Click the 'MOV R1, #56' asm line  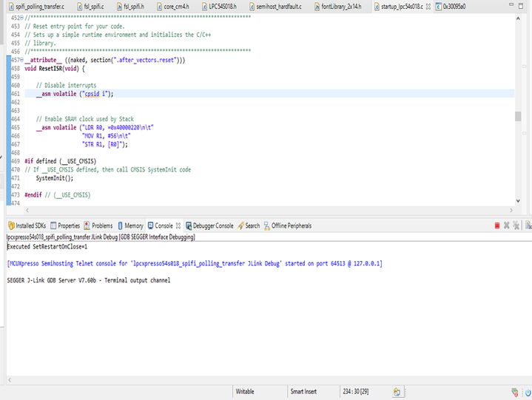[x=106, y=136]
